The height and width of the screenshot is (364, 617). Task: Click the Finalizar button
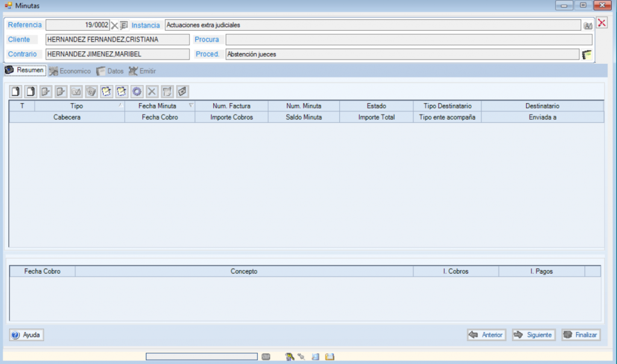(580, 335)
